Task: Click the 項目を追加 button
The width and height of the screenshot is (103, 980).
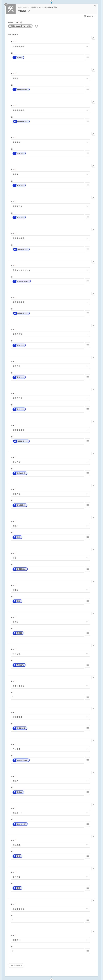Action: pos(17,965)
